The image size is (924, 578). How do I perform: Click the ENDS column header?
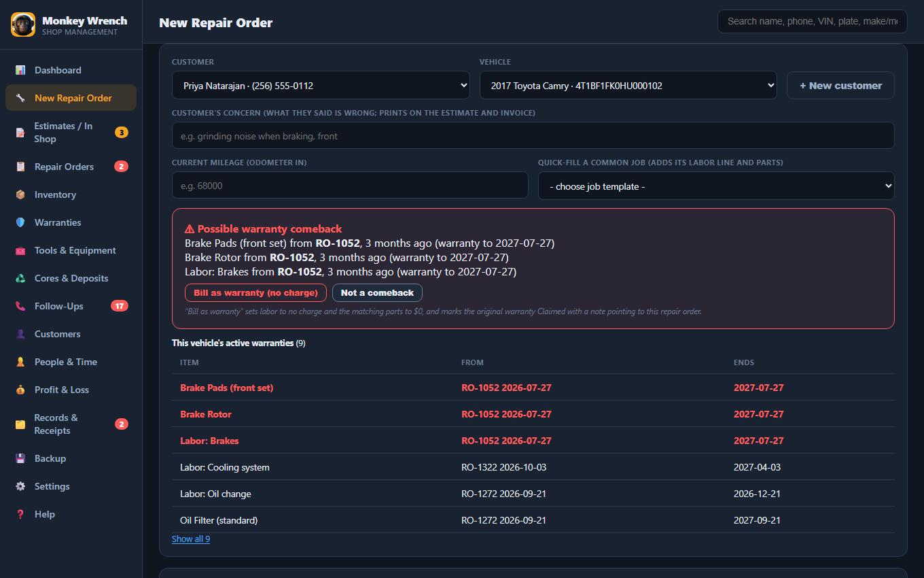pos(744,362)
